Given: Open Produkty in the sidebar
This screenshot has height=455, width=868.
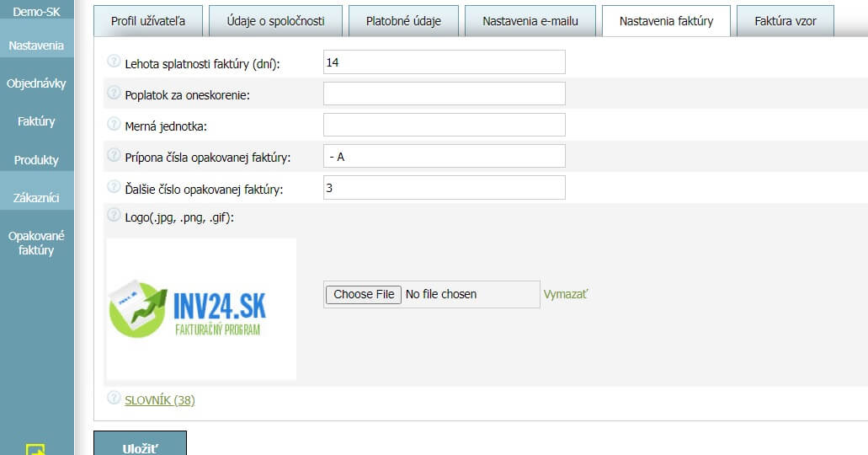Looking at the screenshot, I should tap(36, 160).
